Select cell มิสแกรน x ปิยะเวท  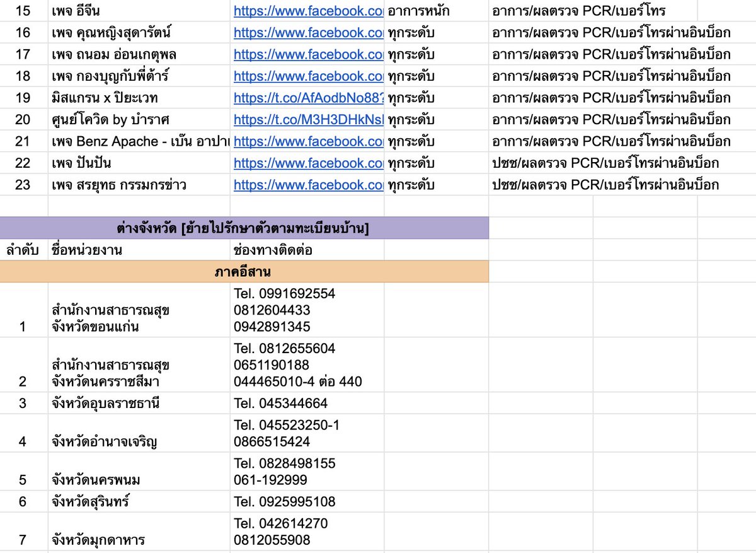[139, 98]
